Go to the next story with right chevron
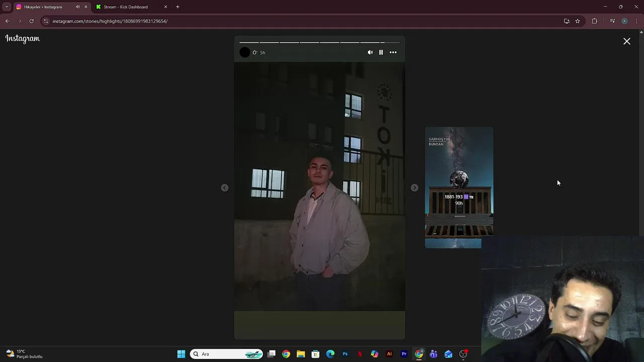This screenshot has width=644, height=362. [414, 188]
